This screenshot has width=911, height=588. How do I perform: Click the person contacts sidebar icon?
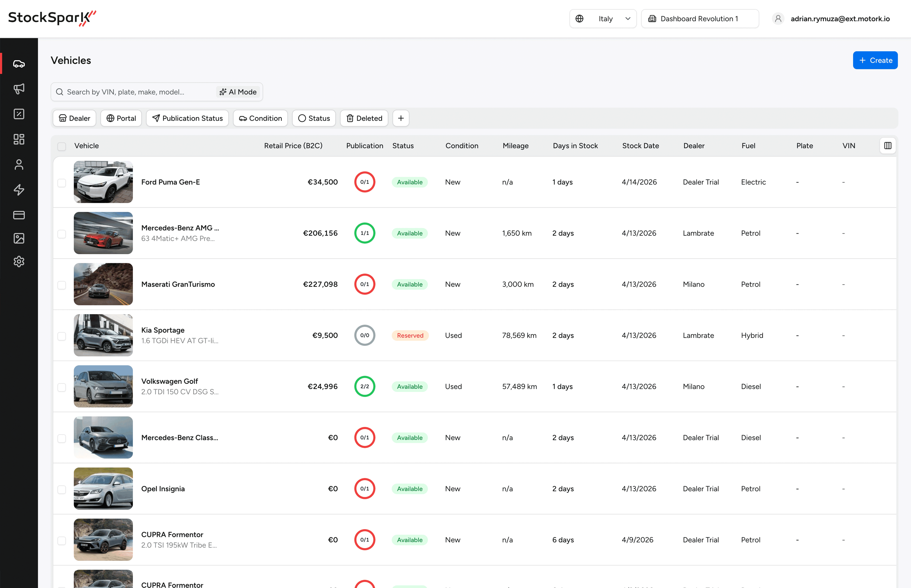point(19,165)
